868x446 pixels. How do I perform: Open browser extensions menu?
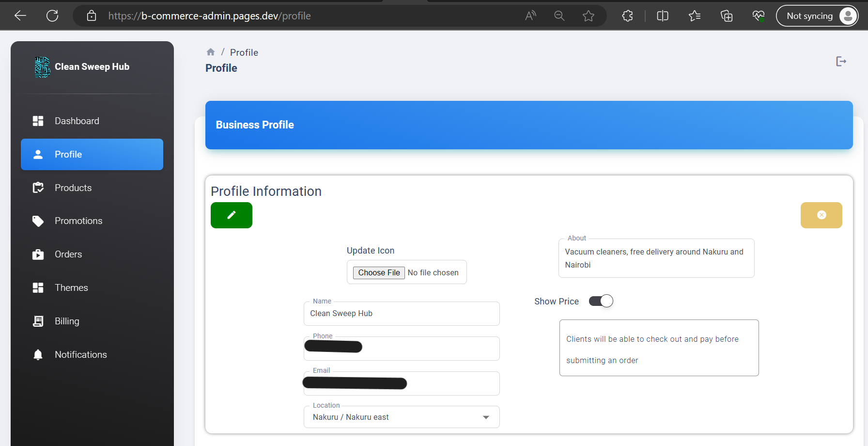(x=627, y=16)
